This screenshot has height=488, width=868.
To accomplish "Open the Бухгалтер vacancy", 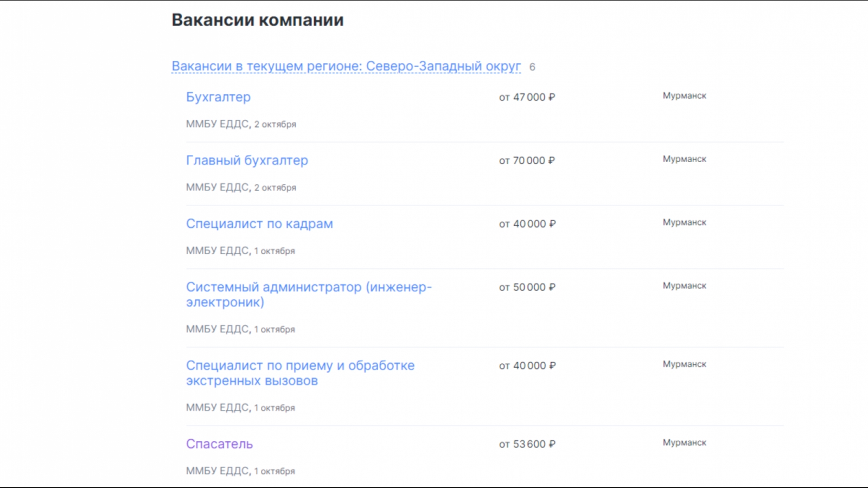I will pos(218,97).
